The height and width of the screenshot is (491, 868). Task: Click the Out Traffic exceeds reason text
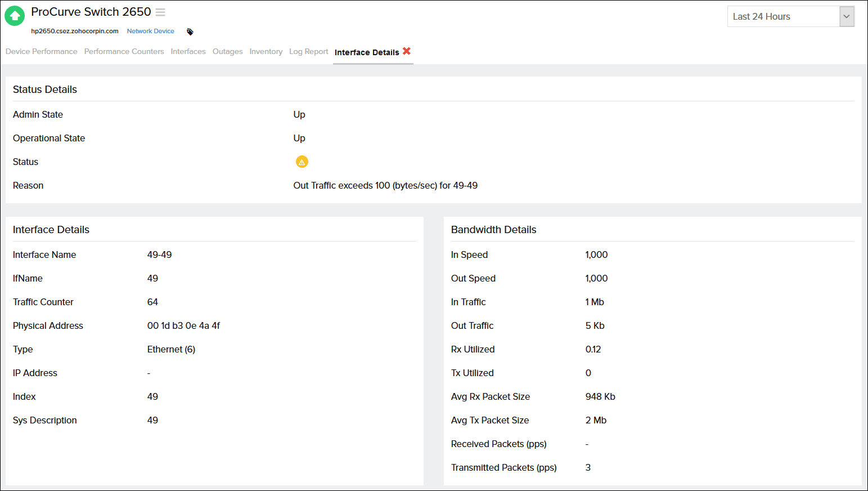coord(385,186)
